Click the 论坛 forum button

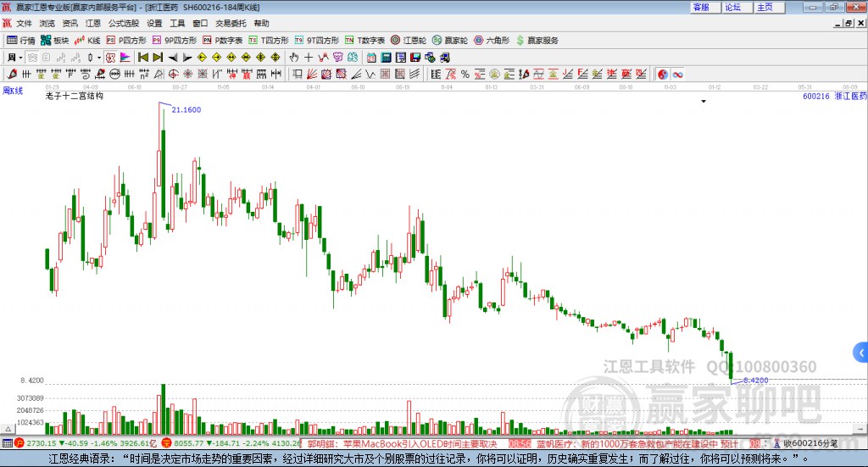[737, 7]
